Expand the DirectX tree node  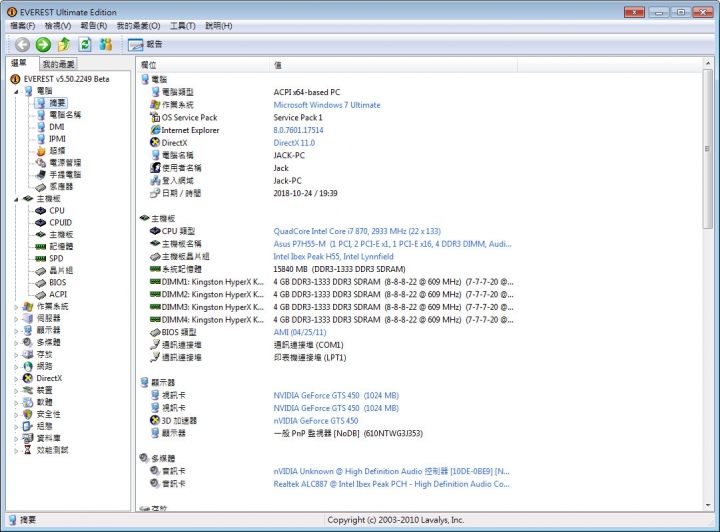click(16, 378)
